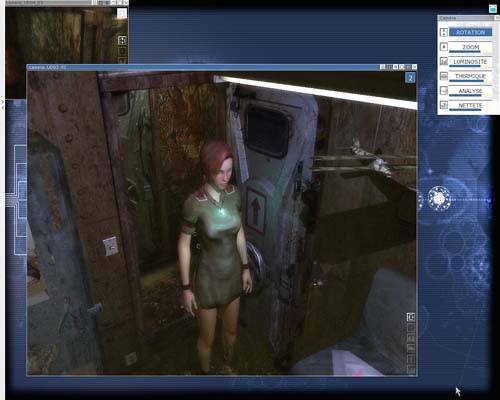Select highlighted rotation icon inside camera view

(x=411, y=317)
